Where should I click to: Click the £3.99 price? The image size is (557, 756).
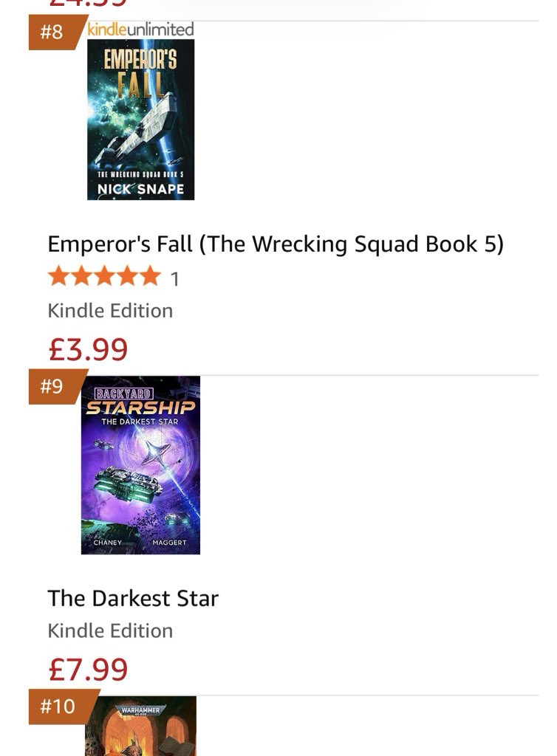88,349
